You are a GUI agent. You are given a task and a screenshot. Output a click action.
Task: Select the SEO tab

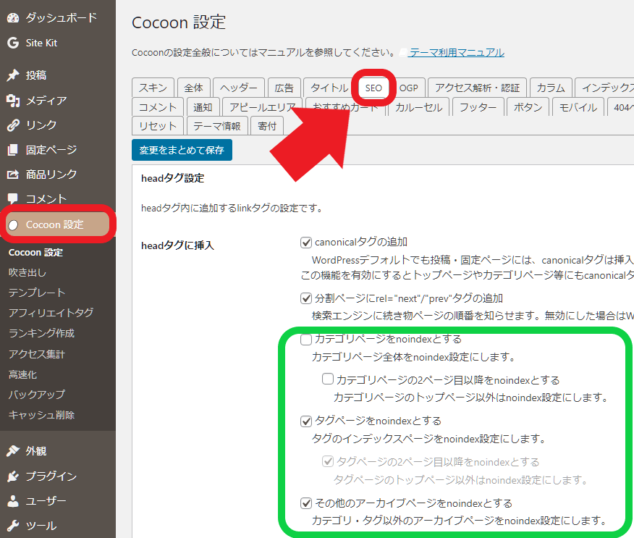[373, 88]
